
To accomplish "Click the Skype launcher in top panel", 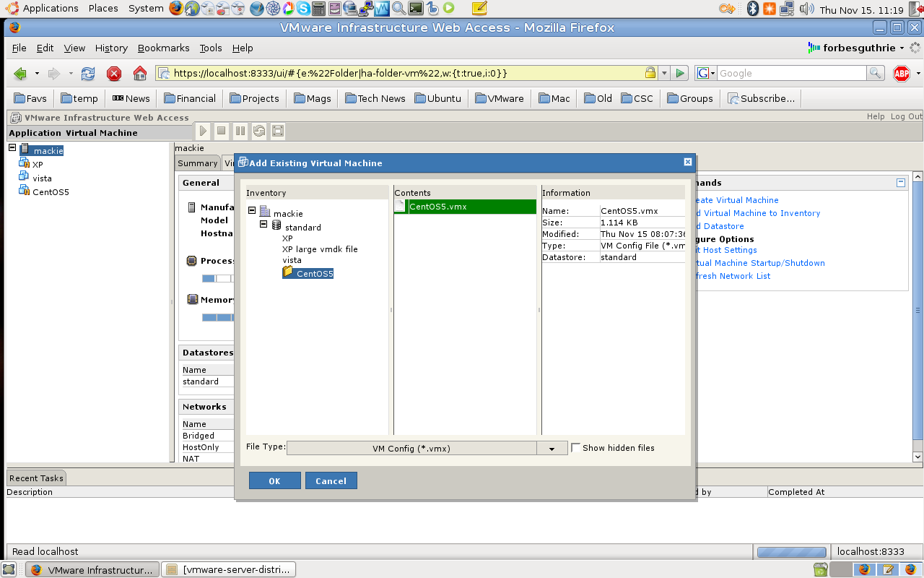I will (303, 9).
